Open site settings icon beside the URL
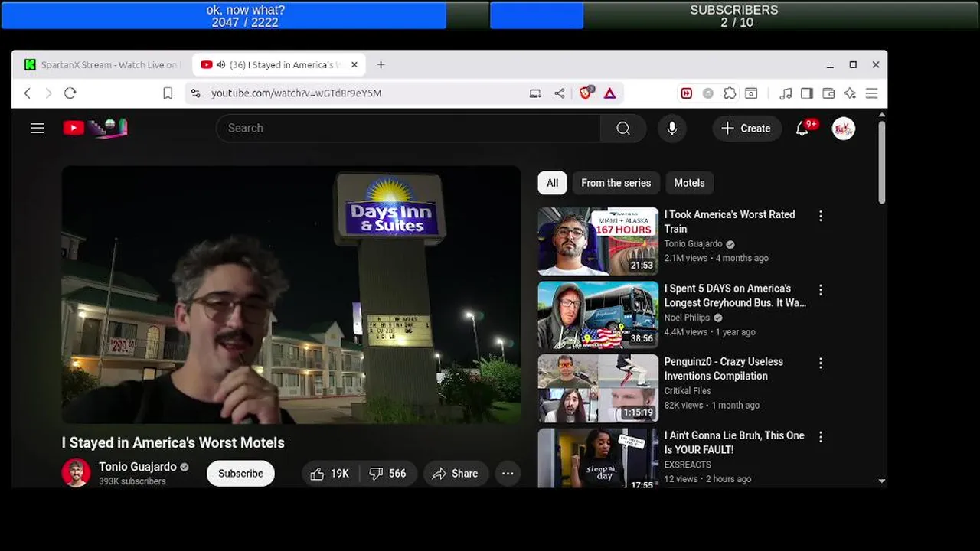Image resolution: width=980 pixels, height=551 pixels. pyautogui.click(x=196, y=93)
